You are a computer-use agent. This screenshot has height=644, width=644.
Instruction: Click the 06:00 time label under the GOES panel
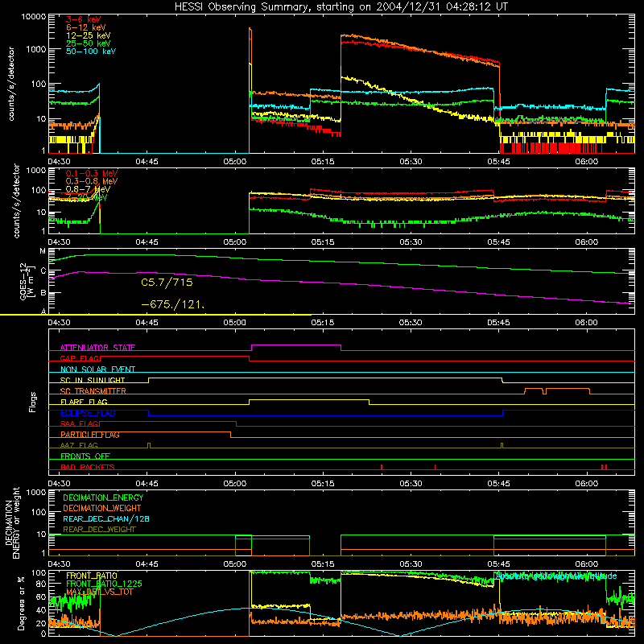click(x=587, y=323)
